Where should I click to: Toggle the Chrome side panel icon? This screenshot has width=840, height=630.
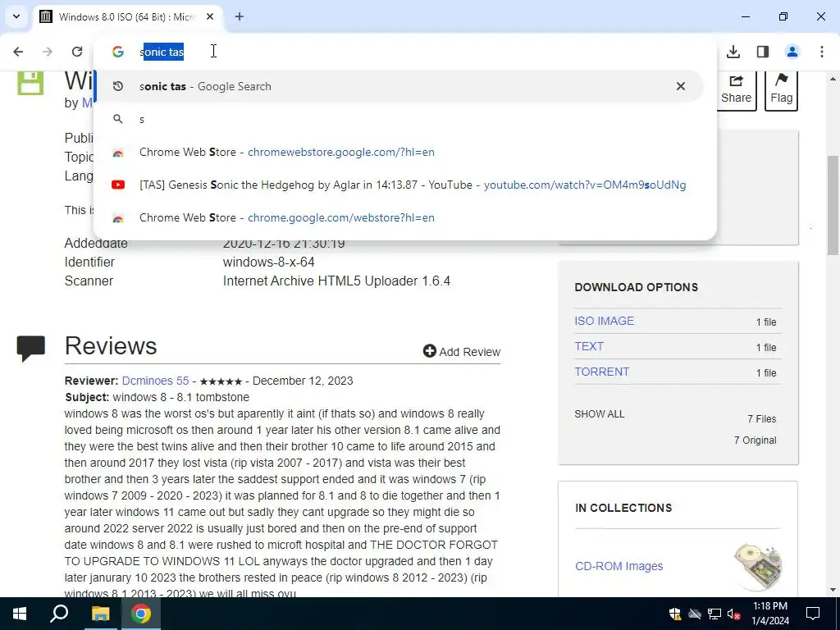click(763, 52)
